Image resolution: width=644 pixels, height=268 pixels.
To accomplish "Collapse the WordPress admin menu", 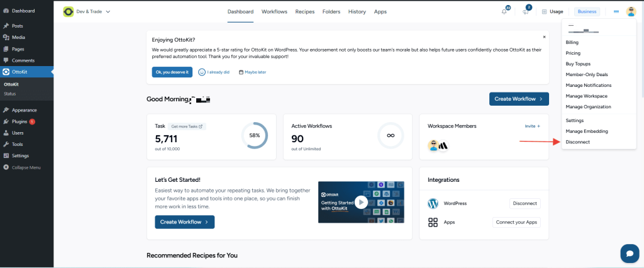I will (x=26, y=167).
